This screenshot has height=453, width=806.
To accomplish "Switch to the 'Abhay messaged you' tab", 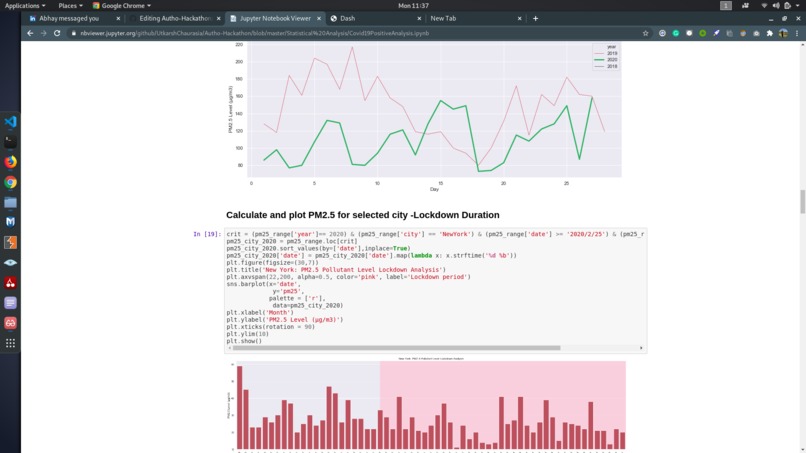I will [74, 18].
